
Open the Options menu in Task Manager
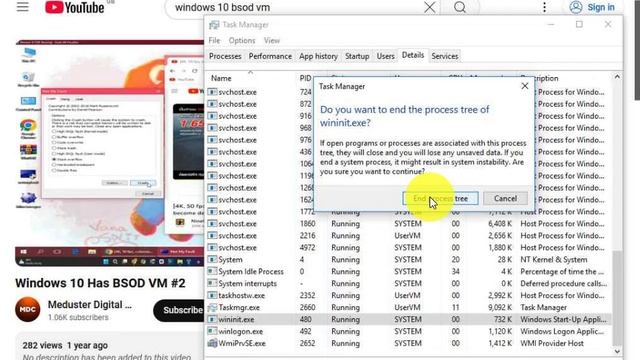(242, 40)
